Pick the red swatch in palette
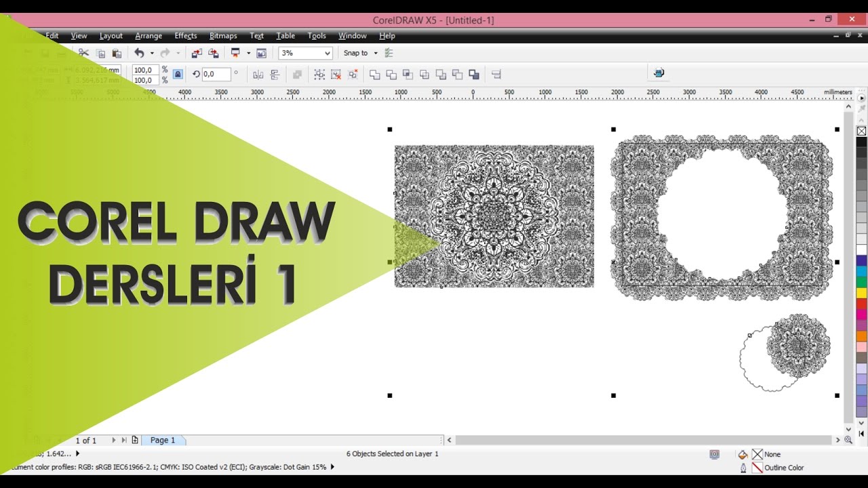 [x=861, y=304]
